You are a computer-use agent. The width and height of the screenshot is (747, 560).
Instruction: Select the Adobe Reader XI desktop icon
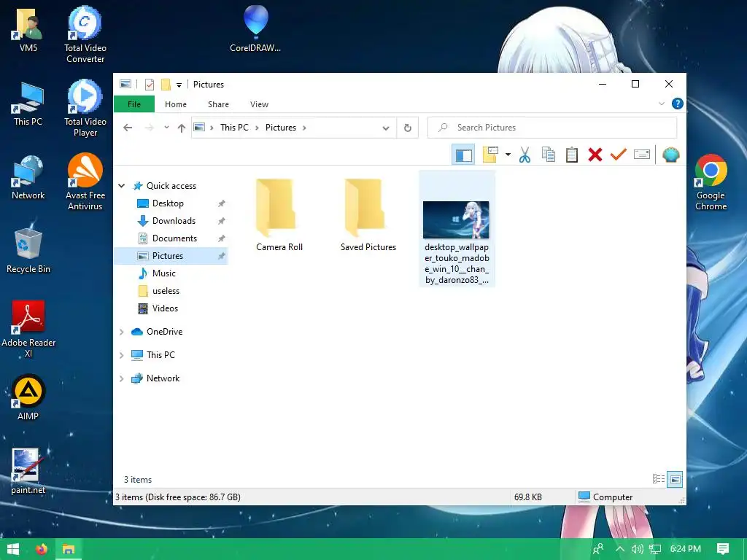coord(28,329)
